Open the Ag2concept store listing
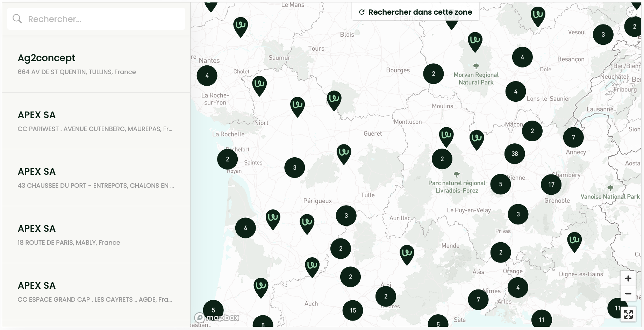This screenshot has height=330, width=644. (x=94, y=64)
